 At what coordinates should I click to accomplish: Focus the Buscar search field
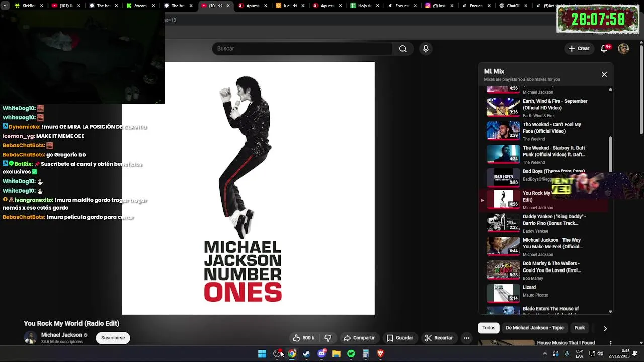tap(302, 49)
